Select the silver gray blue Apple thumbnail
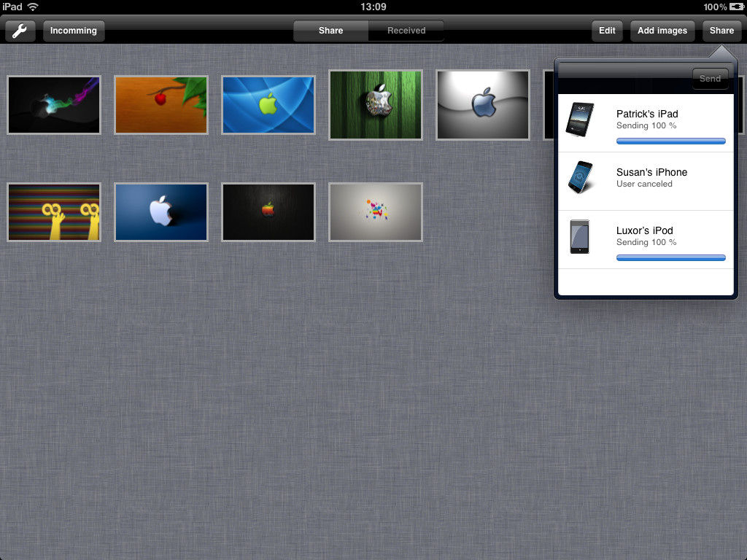The width and height of the screenshot is (747, 560). click(x=483, y=105)
